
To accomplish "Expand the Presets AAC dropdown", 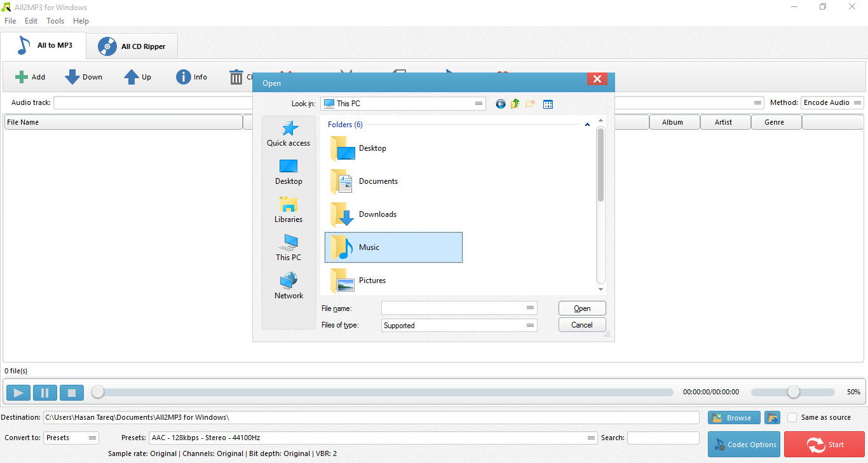I will [592, 438].
